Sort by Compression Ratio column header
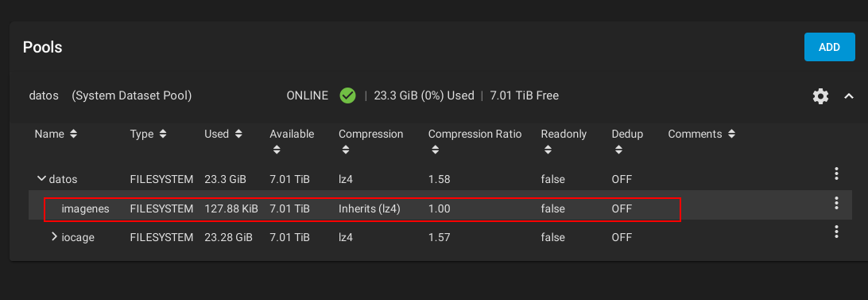This screenshot has width=868, height=300. coord(475,134)
